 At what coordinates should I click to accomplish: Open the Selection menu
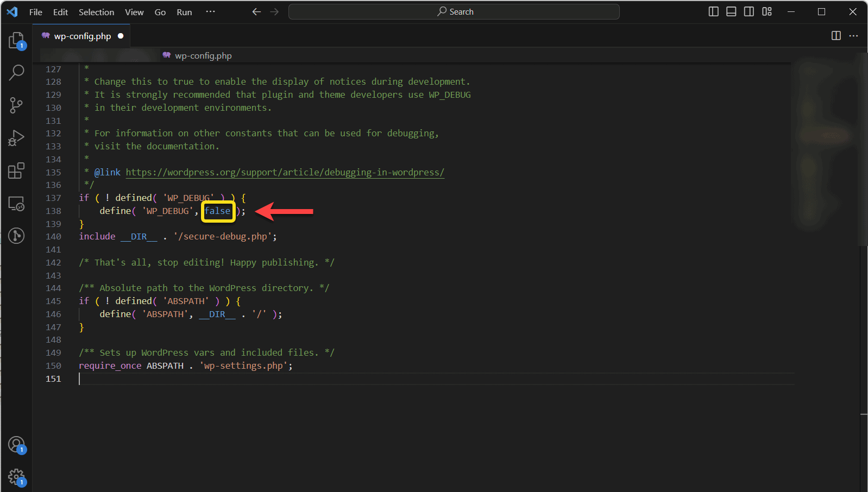[x=97, y=12]
